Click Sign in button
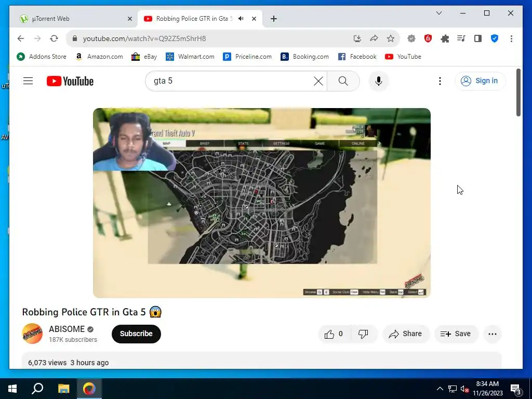The width and height of the screenshot is (532, 399). click(480, 81)
